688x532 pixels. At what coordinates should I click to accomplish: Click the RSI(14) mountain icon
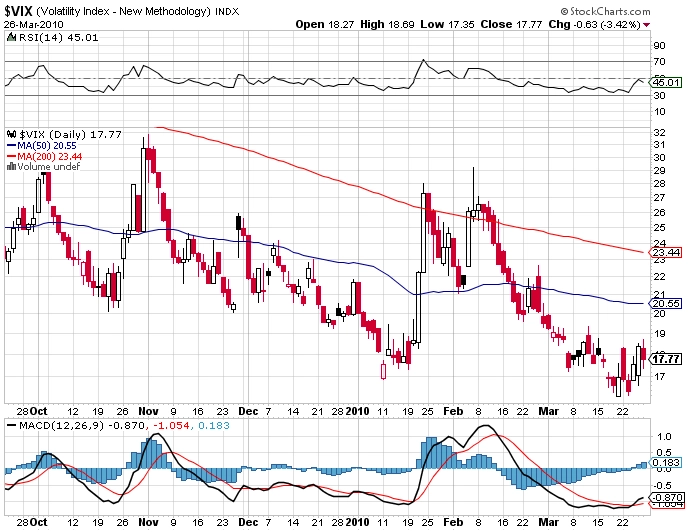coord(11,38)
